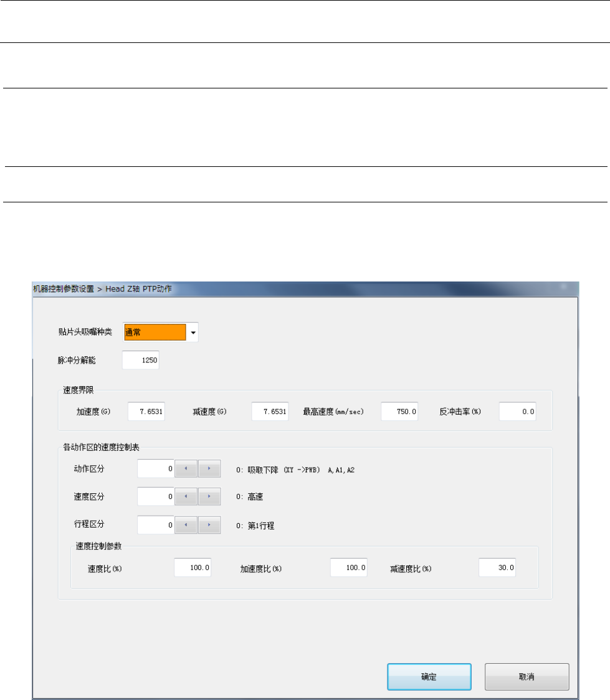Click the 反冲击率(%) field
This screenshot has width=610, height=700.
[x=518, y=412]
